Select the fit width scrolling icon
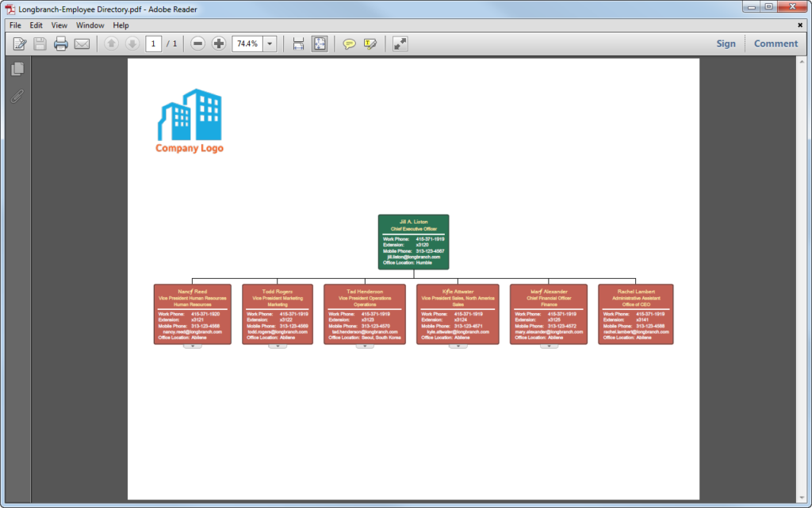Image resolution: width=812 pixels, height=508 pixels. [298, 44]
